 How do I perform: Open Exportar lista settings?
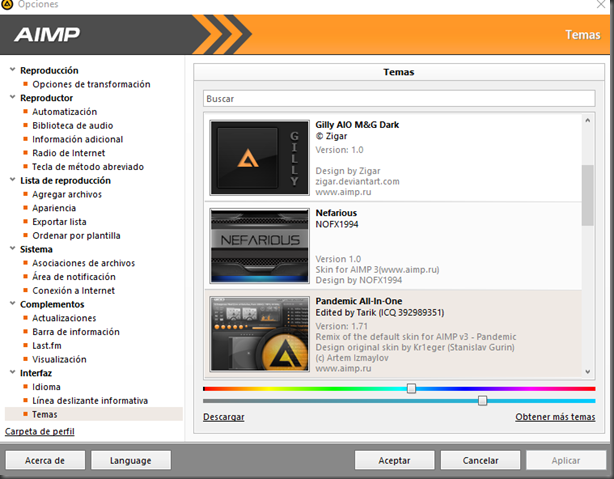[x=60, y=222]
